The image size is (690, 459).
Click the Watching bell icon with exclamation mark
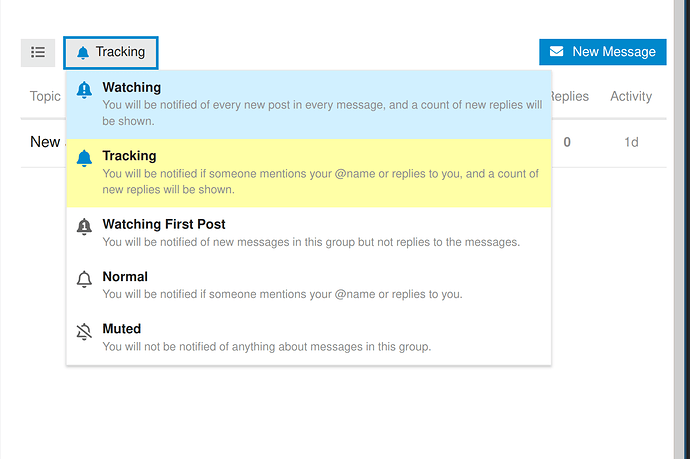[x=84, y=90]
